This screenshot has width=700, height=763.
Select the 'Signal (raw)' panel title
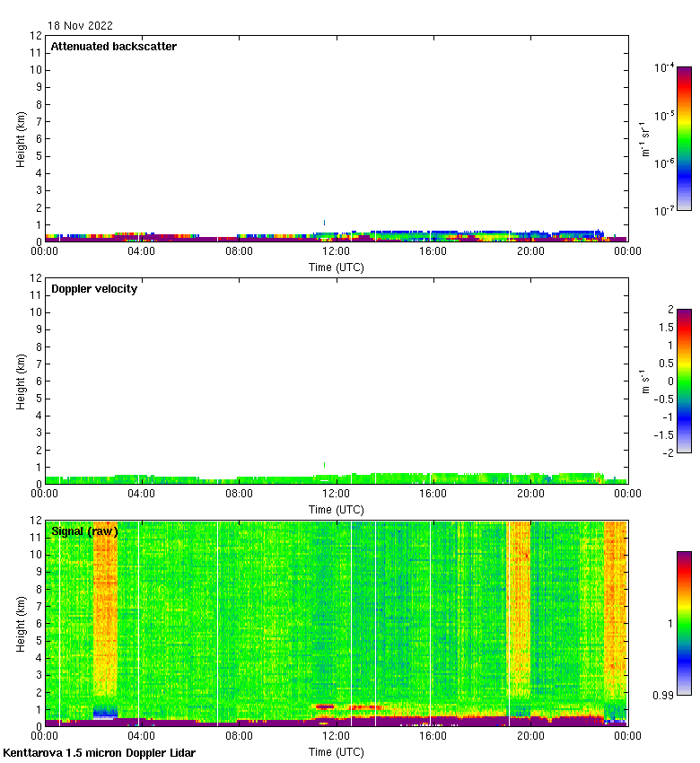point(84,531)
